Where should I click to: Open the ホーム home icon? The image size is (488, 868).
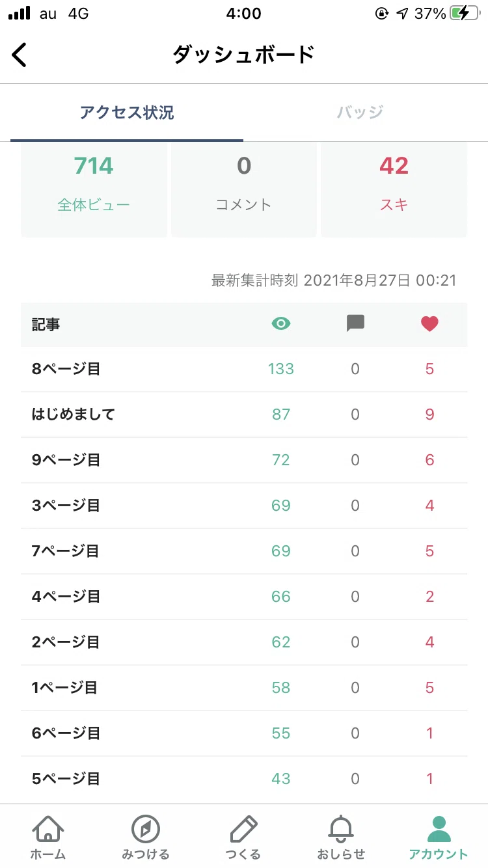click(x=48, y=830)
